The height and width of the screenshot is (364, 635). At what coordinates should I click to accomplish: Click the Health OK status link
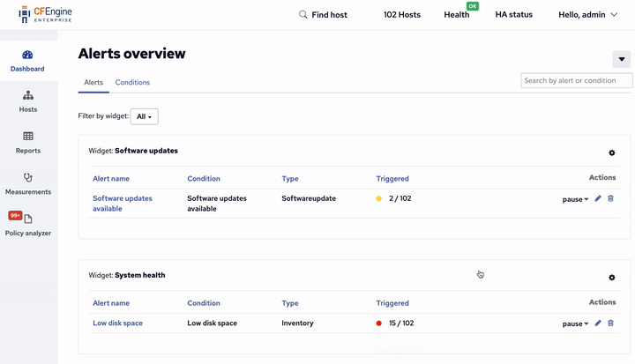pyautogui.click(x=457, y=15)
